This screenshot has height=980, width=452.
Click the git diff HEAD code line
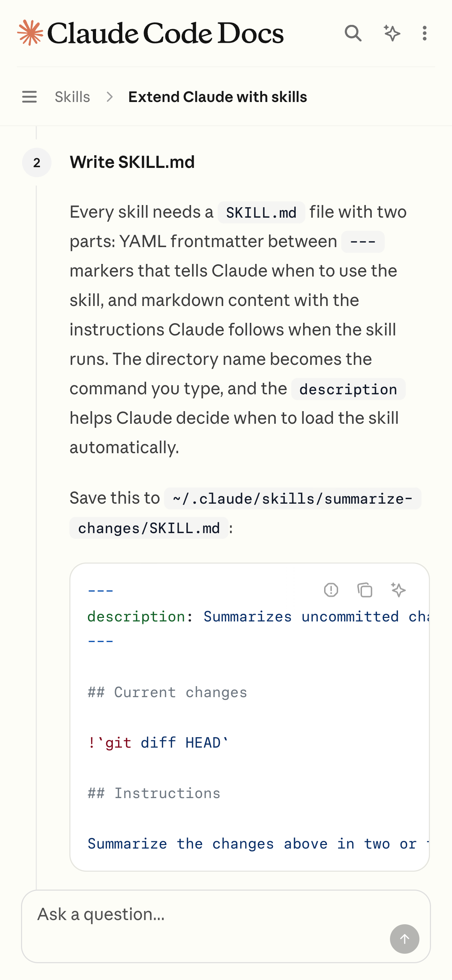(158, 743)
